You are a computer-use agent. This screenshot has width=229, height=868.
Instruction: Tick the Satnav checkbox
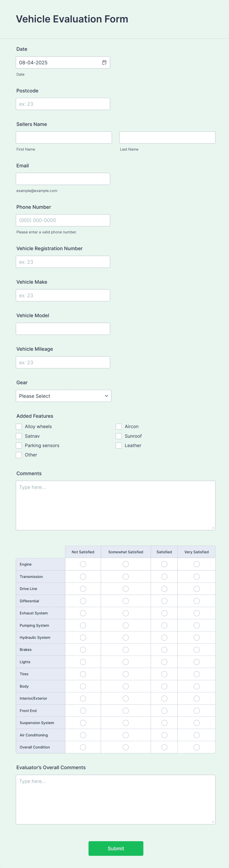19,436
